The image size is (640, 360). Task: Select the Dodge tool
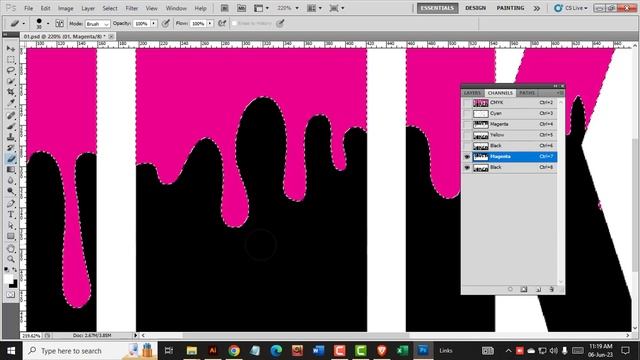point(11,191)
